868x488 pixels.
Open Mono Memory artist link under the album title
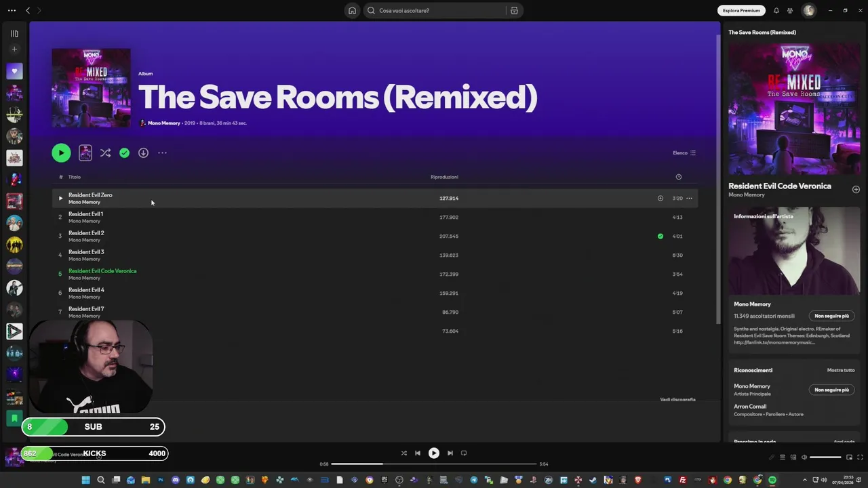click(x=163, y=123)
